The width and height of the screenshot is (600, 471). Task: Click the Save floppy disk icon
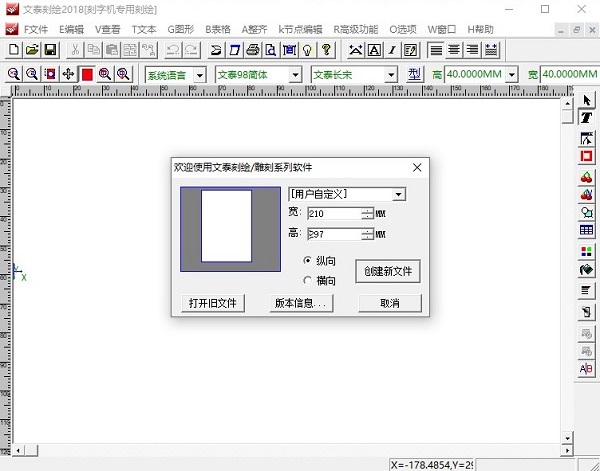pos(51,50)
